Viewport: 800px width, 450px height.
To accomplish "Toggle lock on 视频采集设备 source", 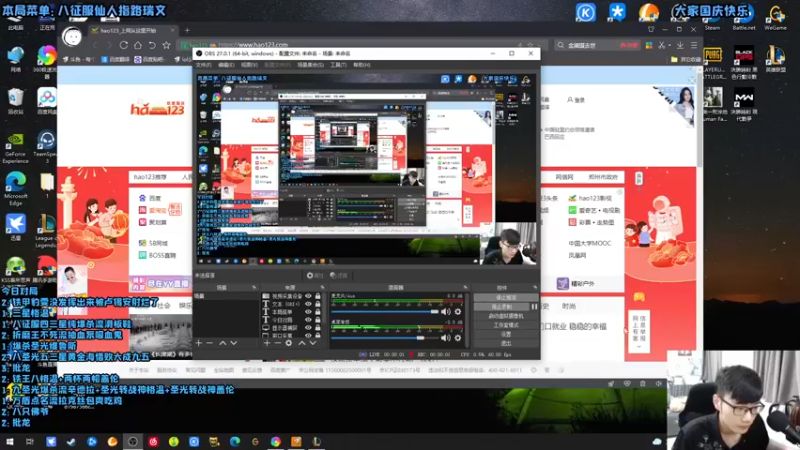I will coord(318,296).
